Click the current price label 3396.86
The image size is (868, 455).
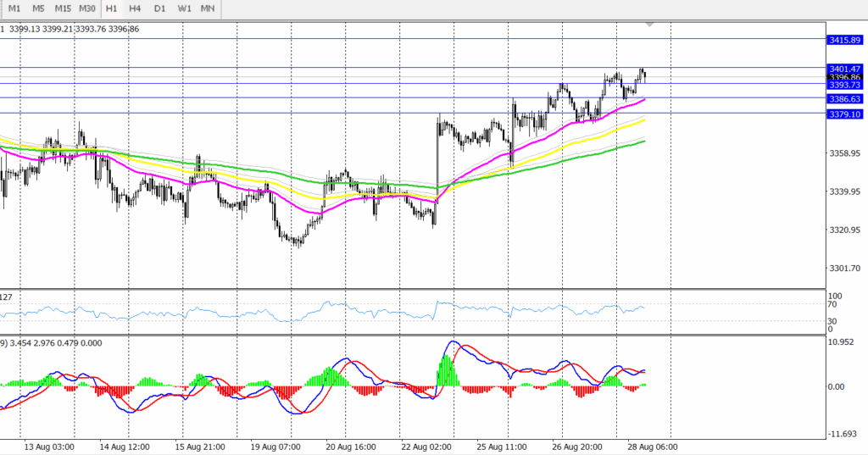tap(844, 77)
